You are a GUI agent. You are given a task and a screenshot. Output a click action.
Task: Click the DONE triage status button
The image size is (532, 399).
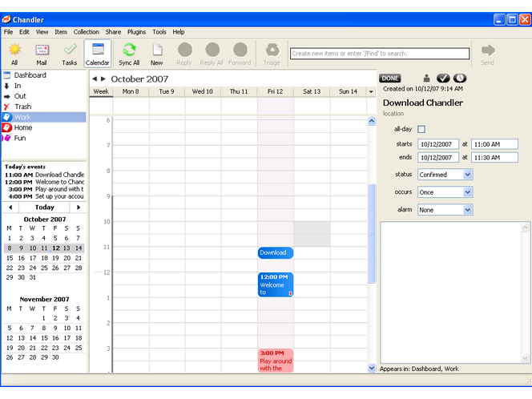[390, 79]
